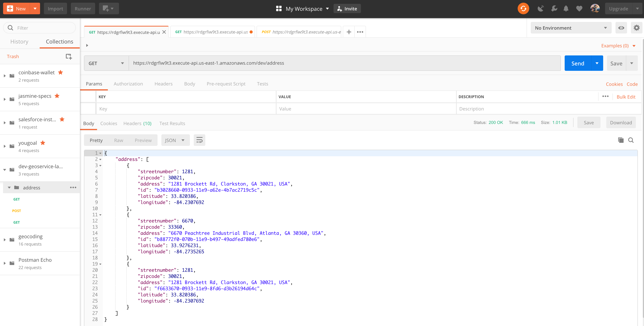The width and height of the screenshot is (644, 326).
Task: Search within the response body
Action: (631, 140)
